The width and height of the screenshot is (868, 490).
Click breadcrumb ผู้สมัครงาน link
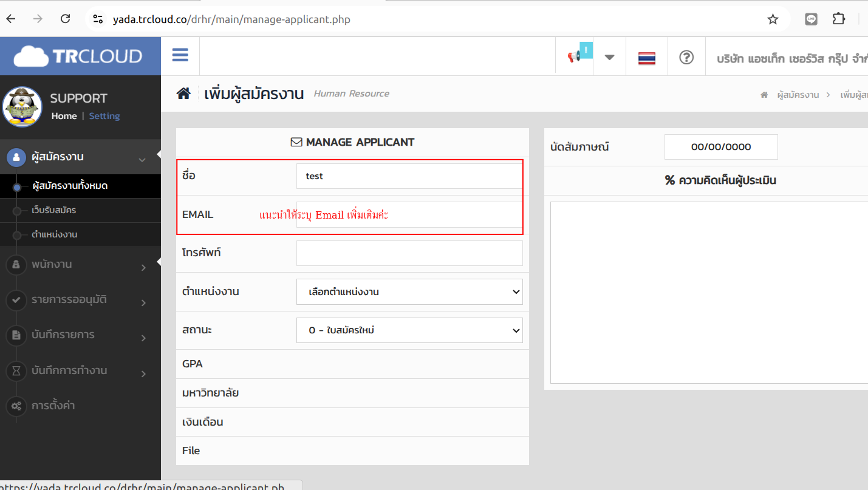pos(798,95)
